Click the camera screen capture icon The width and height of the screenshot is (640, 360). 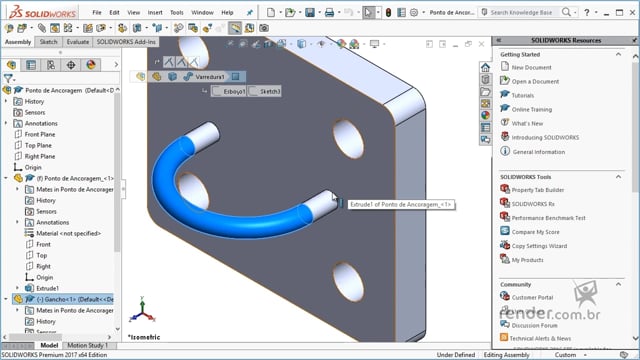tap(264, 28)
